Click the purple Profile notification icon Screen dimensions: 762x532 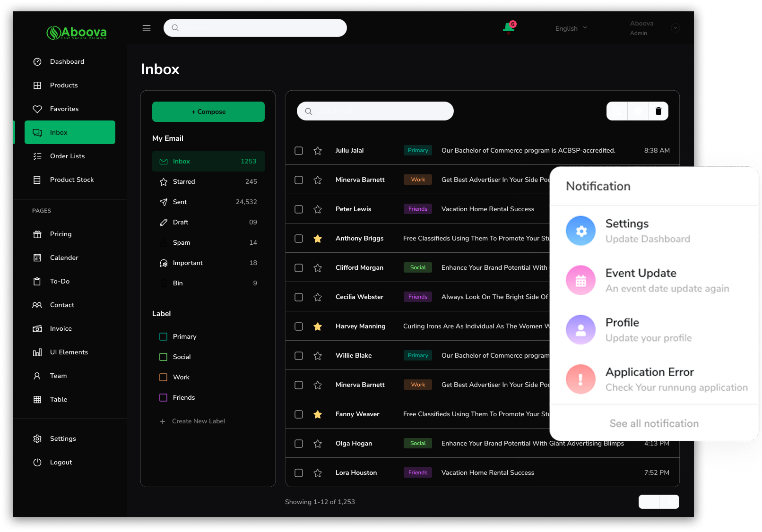[581, 330]
